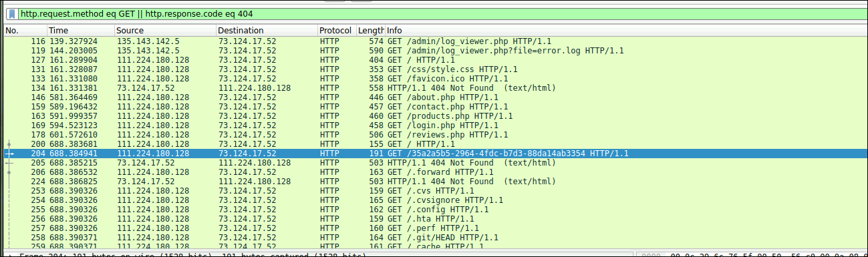Select packet 116 GET /admin/log_viewer.php
Viewport: 868px width, 257px height.
click(435, 41)
